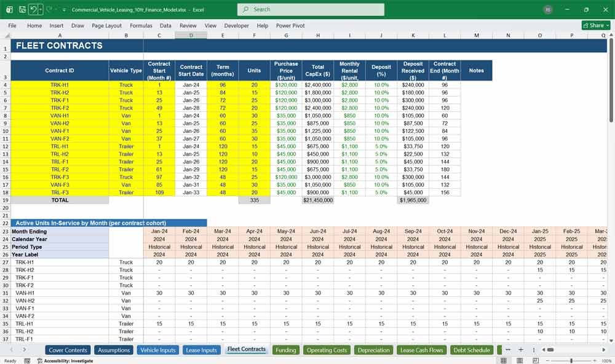Screen dimensions: 615x364
Task: Click the user account avatar
Action: [548, 10]
